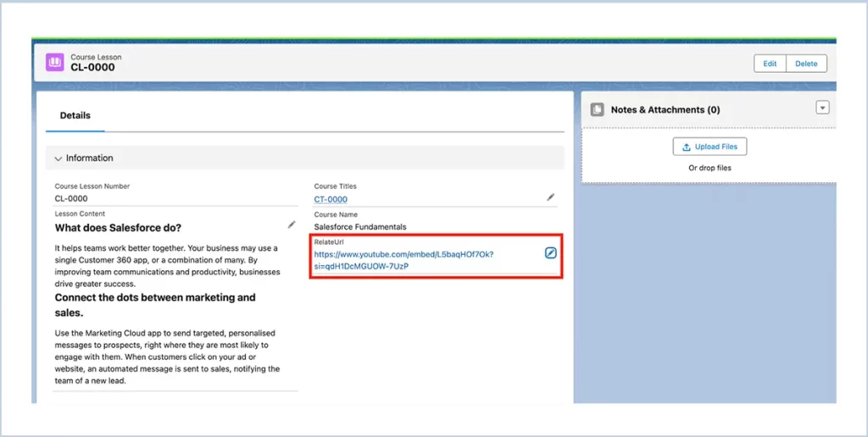Screen dimensions: 868x437
Task: Click the purple Course Lesson book icon
Action: click(x=55, y=63)
